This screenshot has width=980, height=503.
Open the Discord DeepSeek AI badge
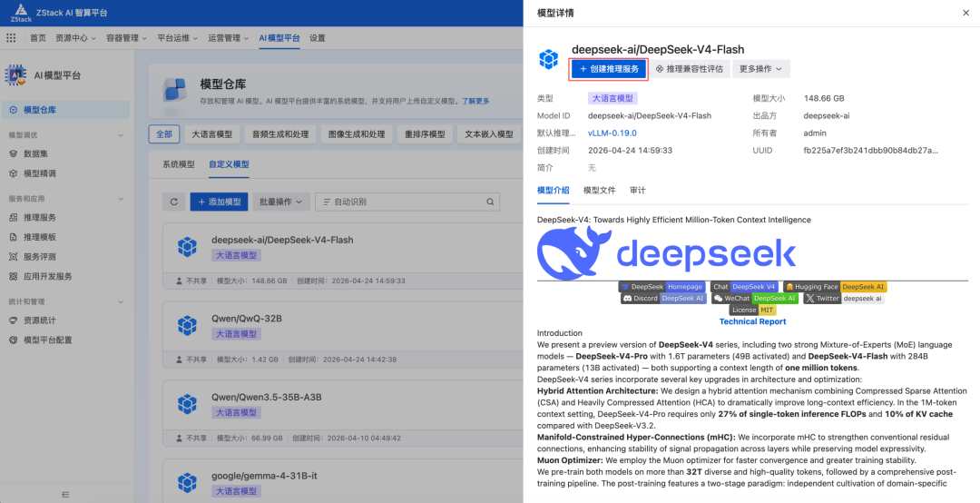pos(663,299)
